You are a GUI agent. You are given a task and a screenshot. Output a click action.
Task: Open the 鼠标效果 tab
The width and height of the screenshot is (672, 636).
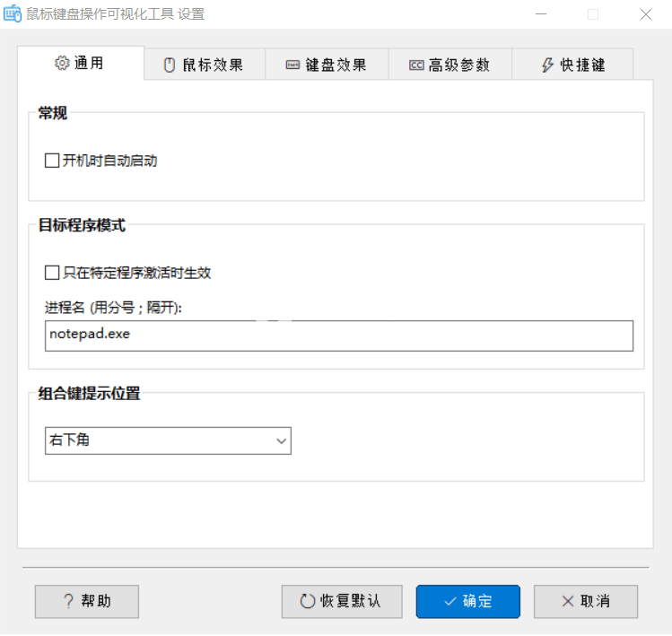(205, 65)
